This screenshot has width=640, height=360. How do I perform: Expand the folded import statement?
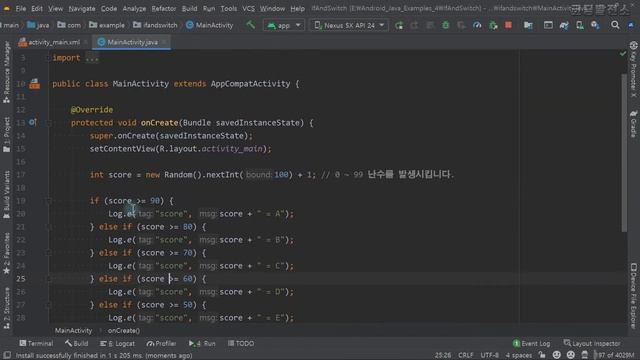click(x=92, y=58)
